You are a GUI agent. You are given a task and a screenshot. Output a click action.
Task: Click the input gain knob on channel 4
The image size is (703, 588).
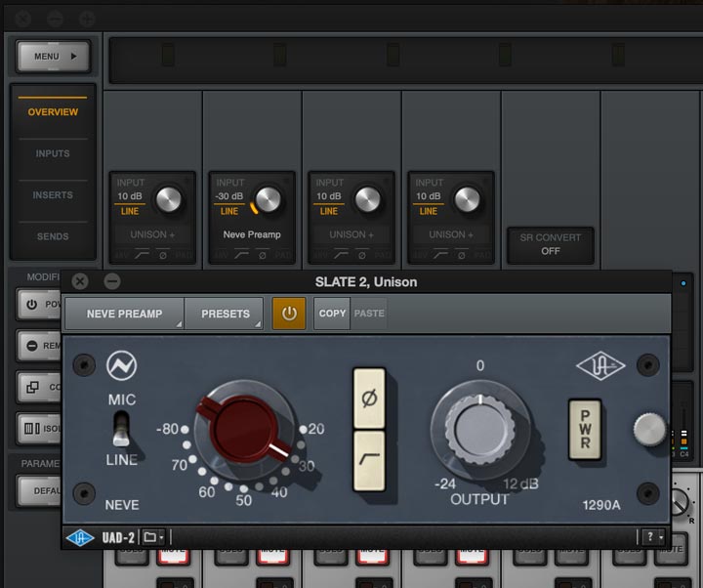(467, 199)
